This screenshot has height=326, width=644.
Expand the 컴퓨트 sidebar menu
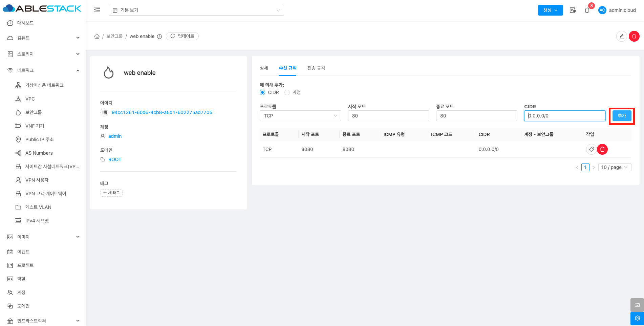(43, 38)
